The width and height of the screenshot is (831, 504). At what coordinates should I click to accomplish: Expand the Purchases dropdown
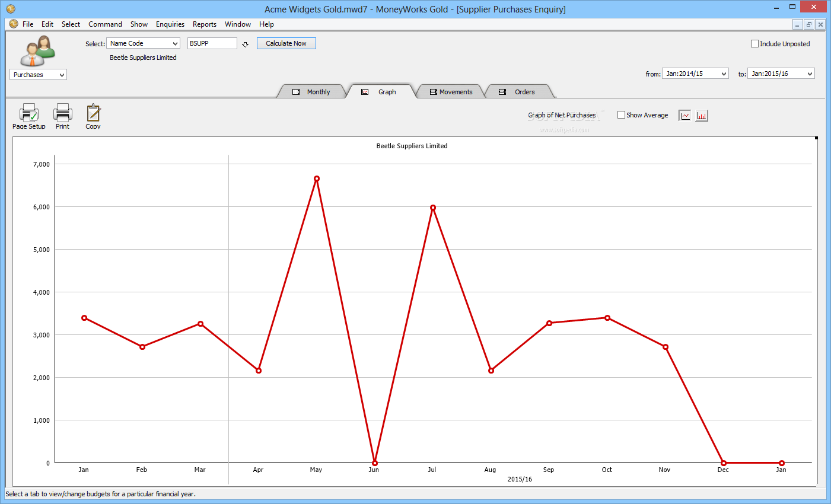(38, 75)
